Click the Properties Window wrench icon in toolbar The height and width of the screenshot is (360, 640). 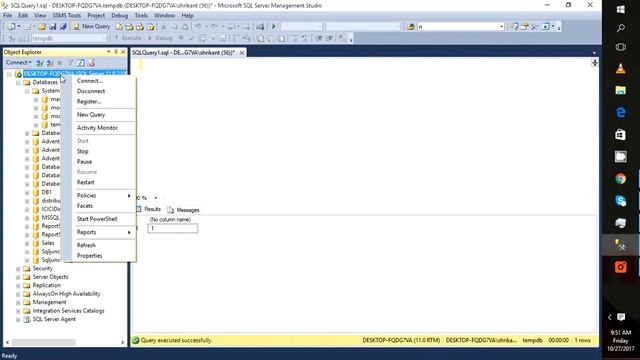535,27
